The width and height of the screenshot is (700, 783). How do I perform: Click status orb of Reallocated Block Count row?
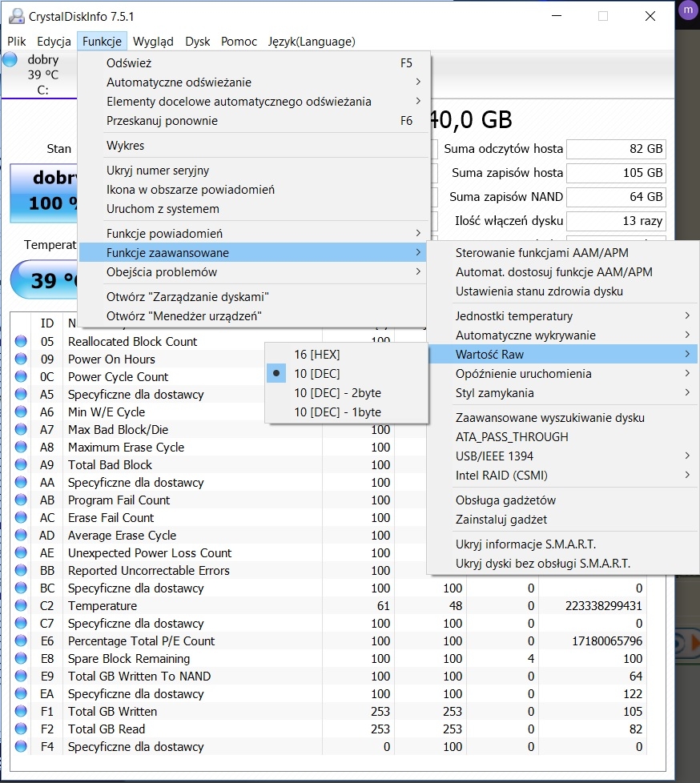coord(21,342)
